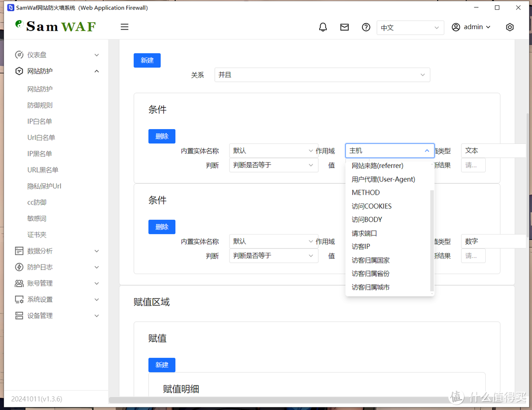Open the mail messages icon
532x410 pixels.
tap(344, 27)
